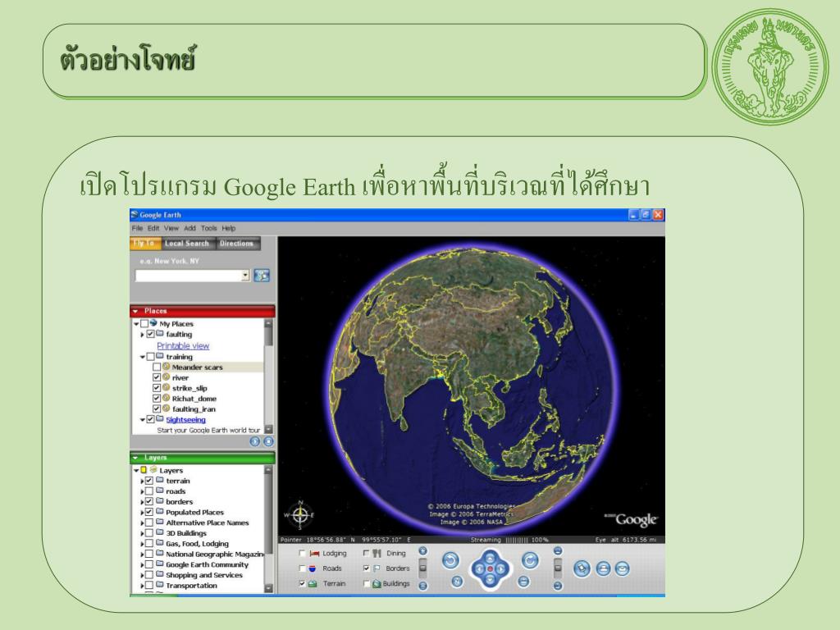This screenshot has height=630, width=840.
Task: Click the Richat_dome placemark icon
Action: click(x=166, y=398)
